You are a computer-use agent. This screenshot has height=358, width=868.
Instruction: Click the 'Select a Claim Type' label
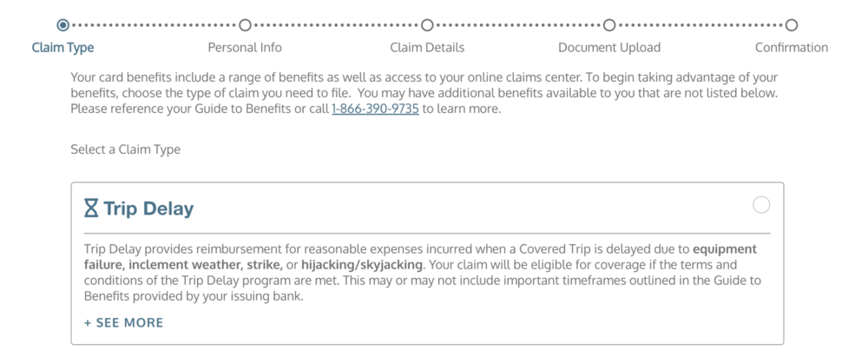pos(126,149)
